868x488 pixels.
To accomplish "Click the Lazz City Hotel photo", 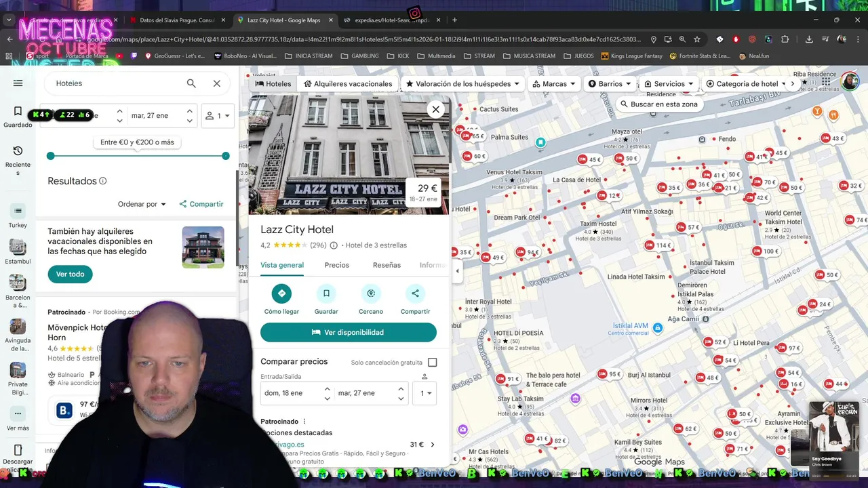I will (x=349, y=155).
